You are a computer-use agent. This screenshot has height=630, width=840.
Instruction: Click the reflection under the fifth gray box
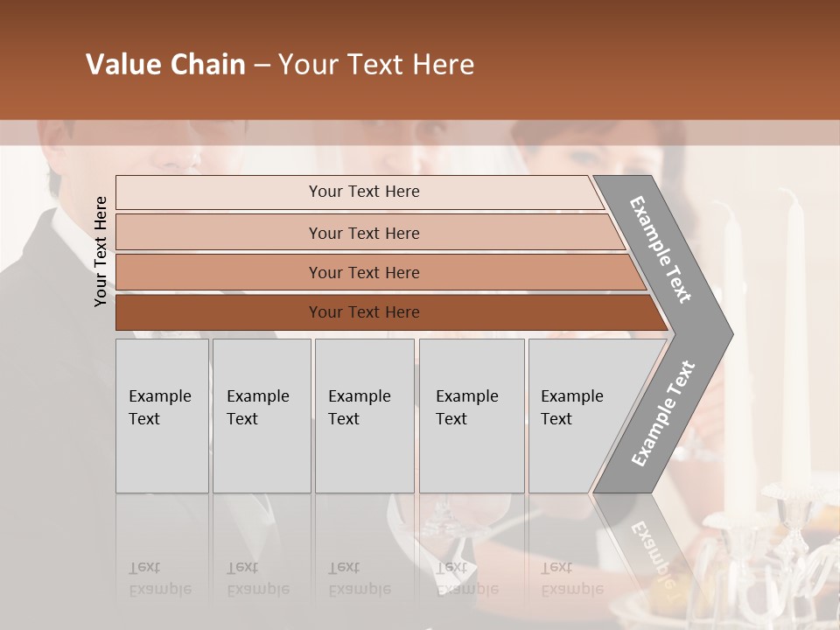[560, 560]
